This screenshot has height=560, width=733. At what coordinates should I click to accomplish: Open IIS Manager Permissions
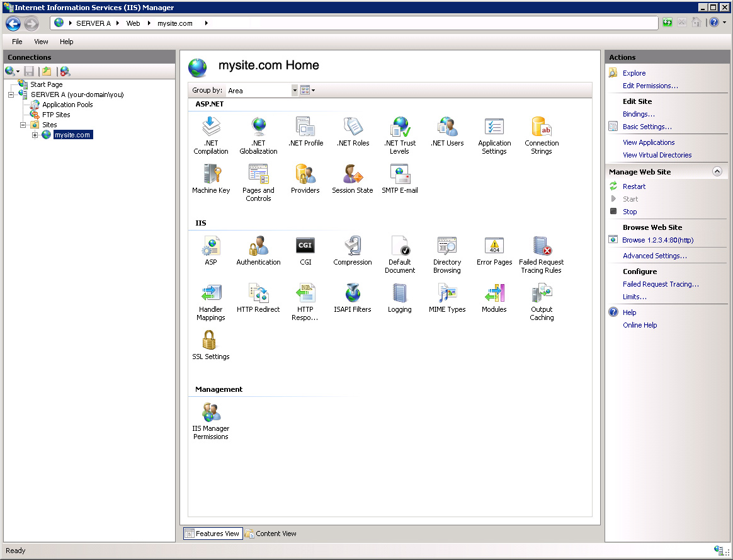[211, 421]
